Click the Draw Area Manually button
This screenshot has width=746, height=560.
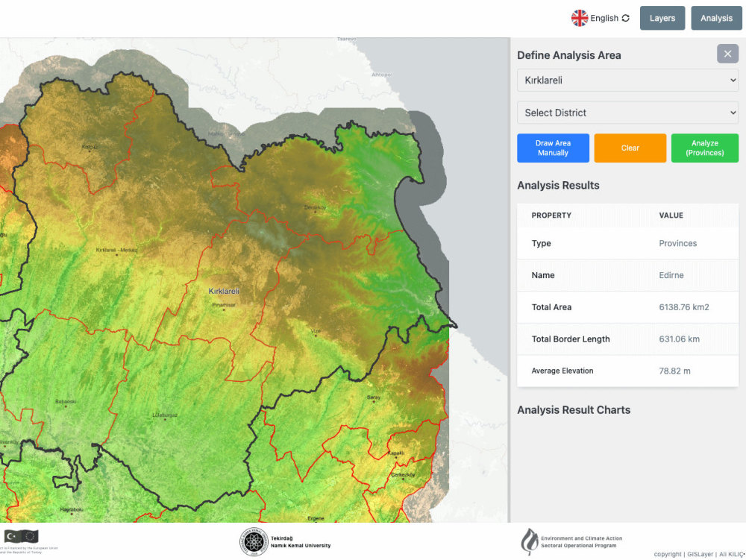pos(553,148)
